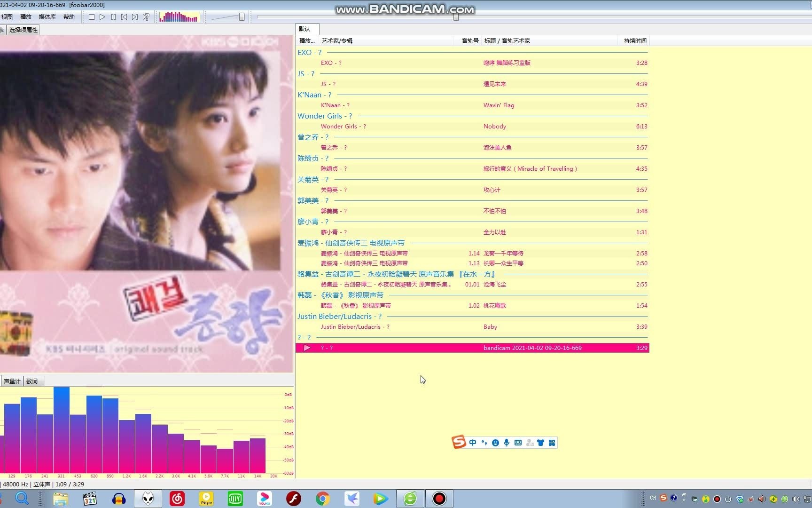Select the track 龙葵—千年等待
Viewport: 812px width, 508px height.
click(x=472, y=254)
